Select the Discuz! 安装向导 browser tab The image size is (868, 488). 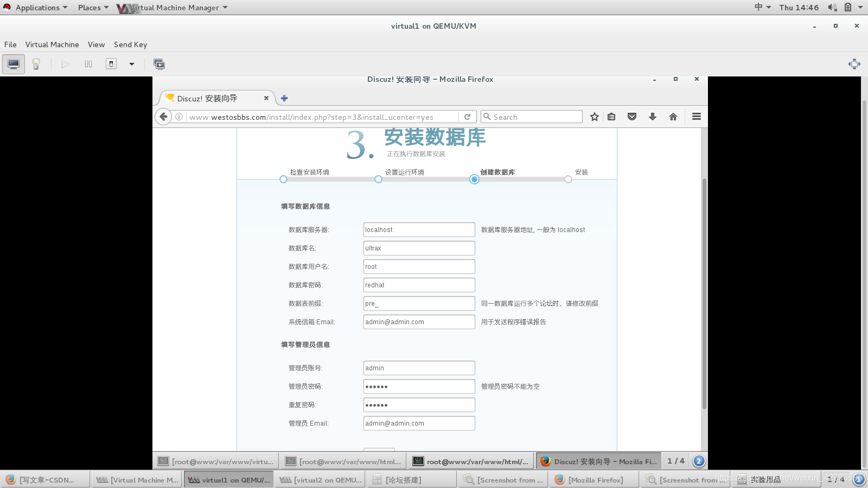(217, 98)
